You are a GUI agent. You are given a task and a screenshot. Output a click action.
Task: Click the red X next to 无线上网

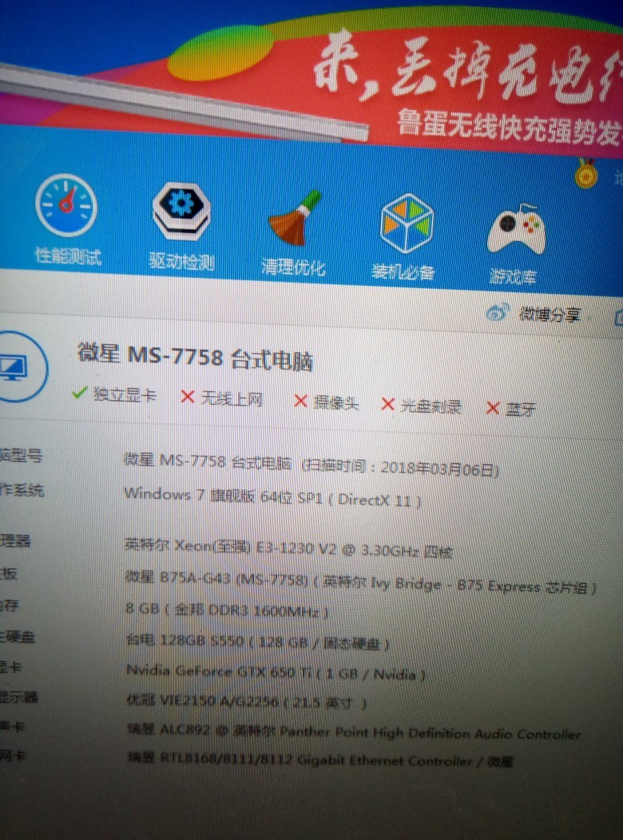pos(187,397)
